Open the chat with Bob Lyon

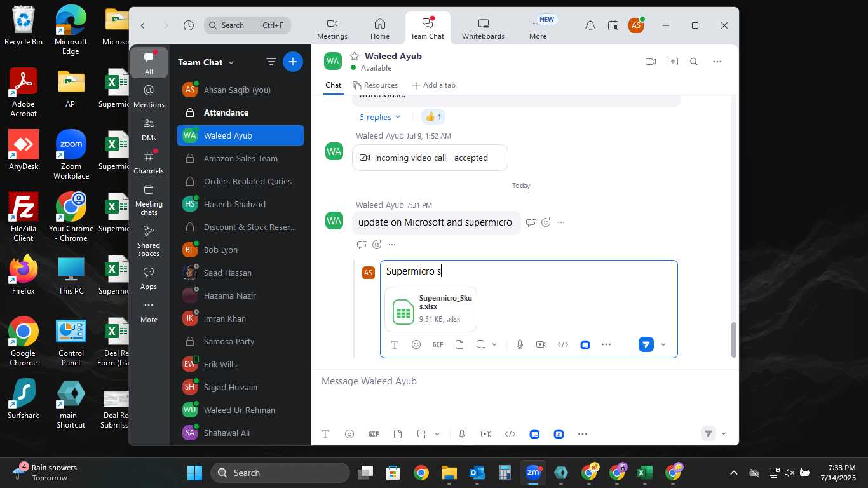pos(241,250)
